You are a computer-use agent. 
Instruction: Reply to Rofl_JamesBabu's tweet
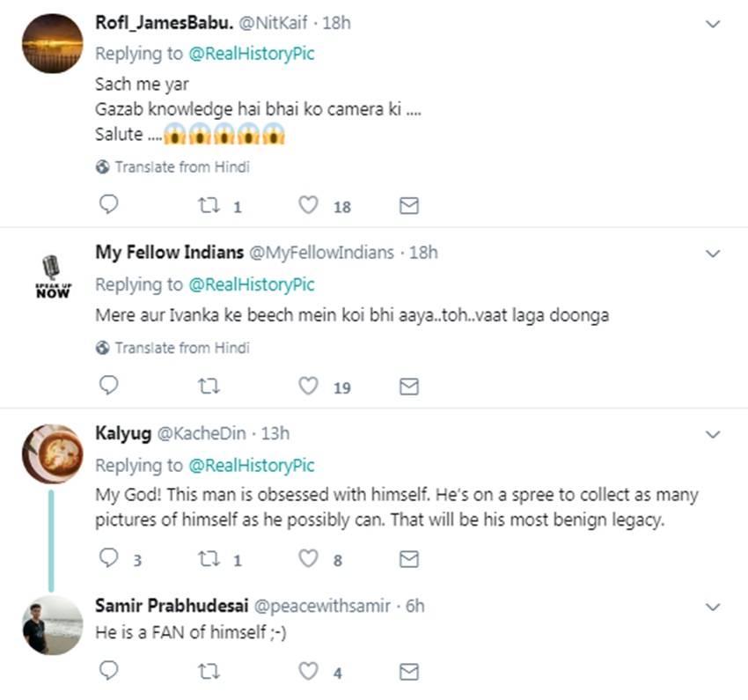107,206
